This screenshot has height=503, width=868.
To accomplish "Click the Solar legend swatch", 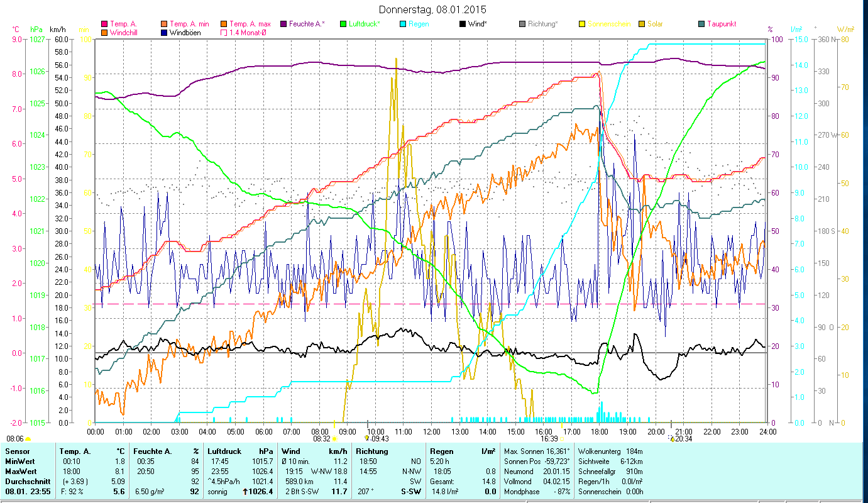I will coord(641,24).
